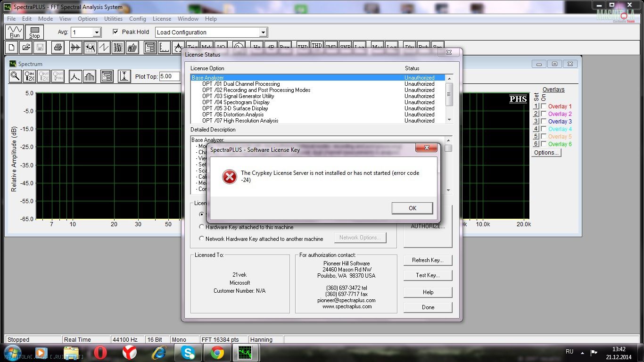Click license list scrollbar down arrow
This screenshot has width=644, height=362.
pos(449,120)
